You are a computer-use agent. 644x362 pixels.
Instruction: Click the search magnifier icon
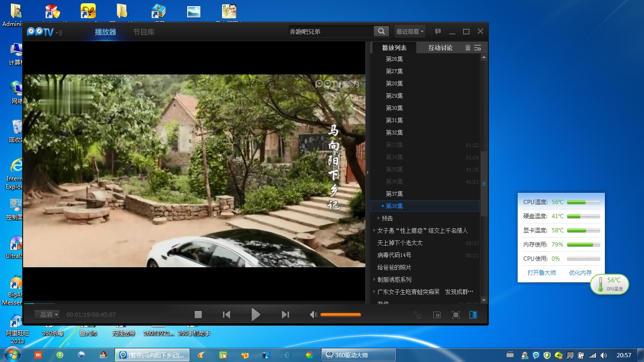tap(381, 32)
